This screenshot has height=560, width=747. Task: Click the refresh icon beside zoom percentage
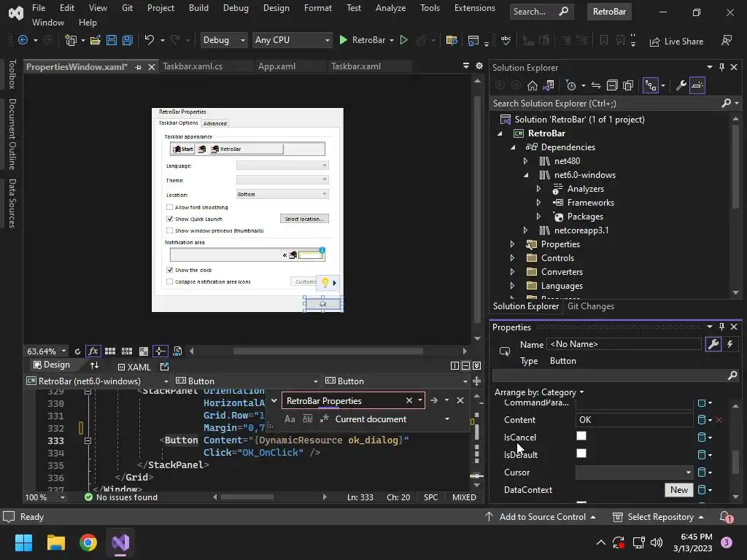pyautogui.click(x=77, y=351)
